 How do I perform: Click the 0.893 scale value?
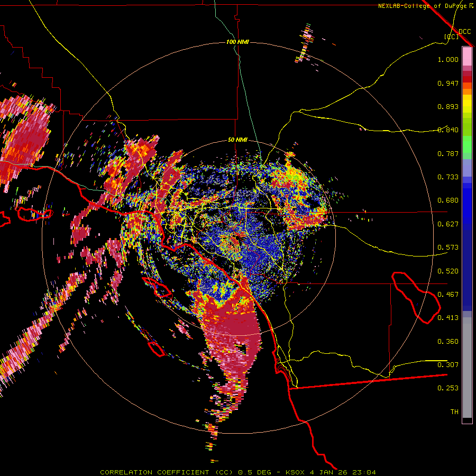[x=448, y=106]
